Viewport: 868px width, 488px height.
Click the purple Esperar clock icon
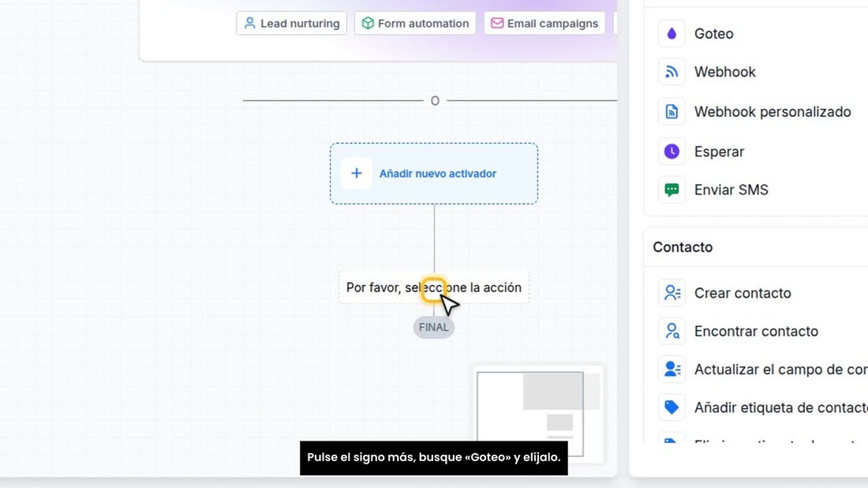pyautogui.click(x=672, y=152)
